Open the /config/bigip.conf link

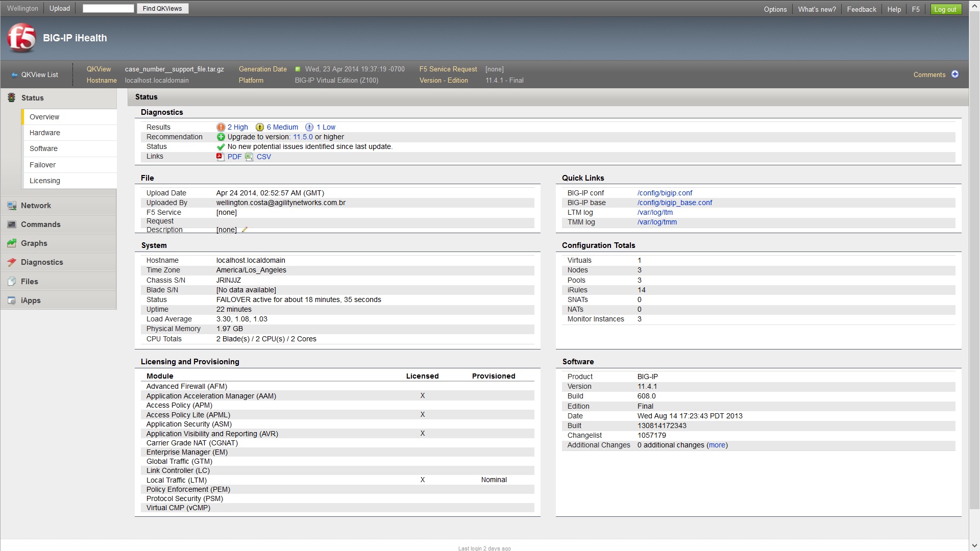click(665, 193)
